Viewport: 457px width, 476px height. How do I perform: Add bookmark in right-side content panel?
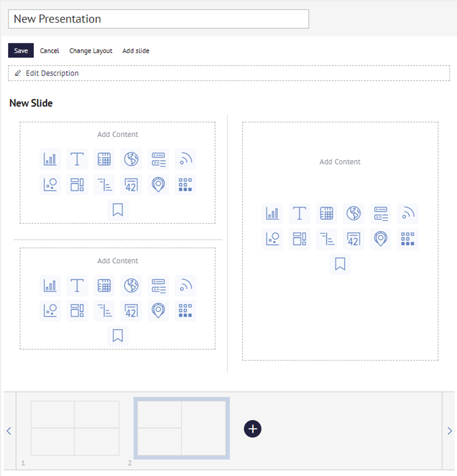click(340, 264)
